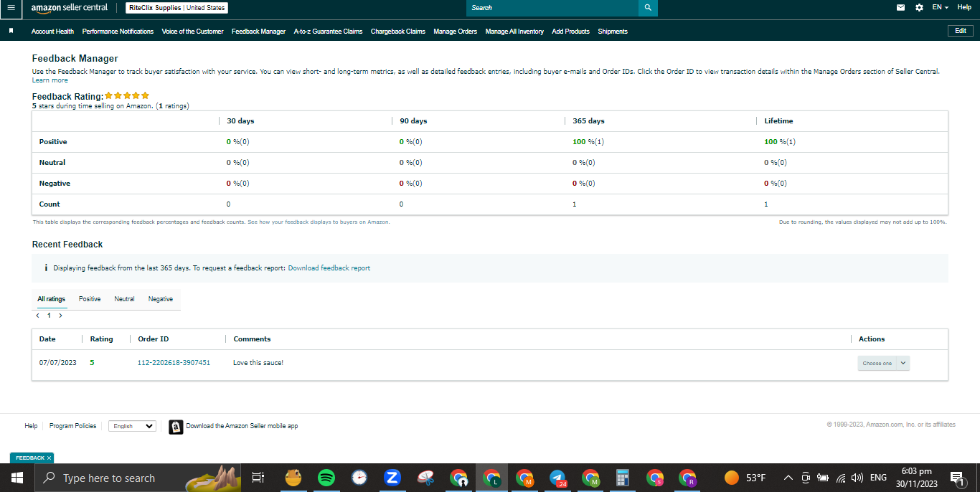Click the 07/07/2023 date cell
980x492 pixels.
[58, 363]
